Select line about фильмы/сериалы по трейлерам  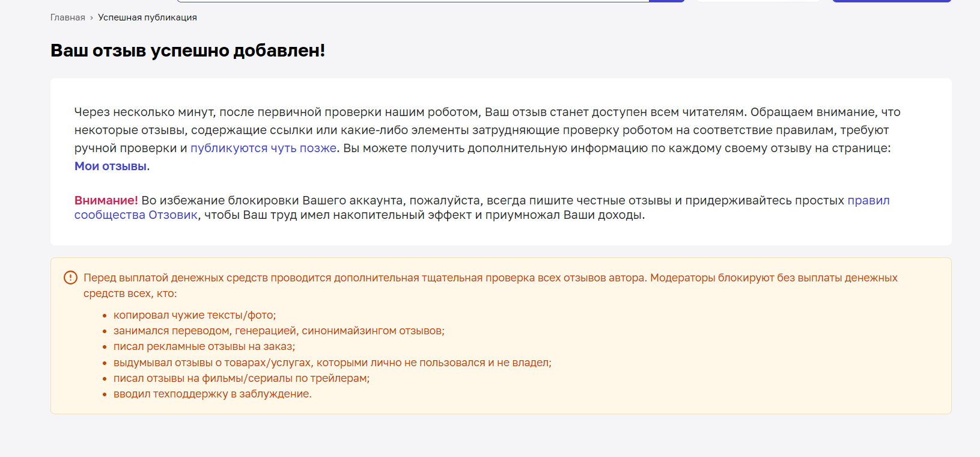242,378
